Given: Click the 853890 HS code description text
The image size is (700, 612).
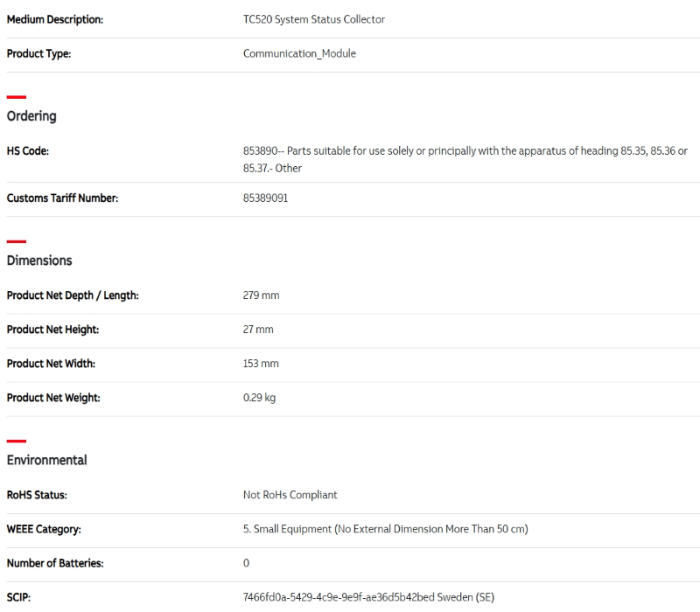Looking at the screenshot, I should tap(465, 159).
